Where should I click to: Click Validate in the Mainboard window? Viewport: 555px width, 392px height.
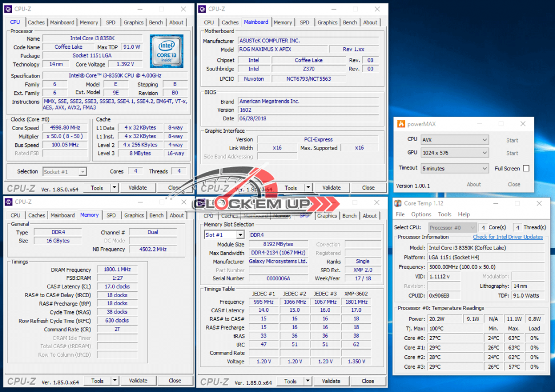click(x=331, y=188)
